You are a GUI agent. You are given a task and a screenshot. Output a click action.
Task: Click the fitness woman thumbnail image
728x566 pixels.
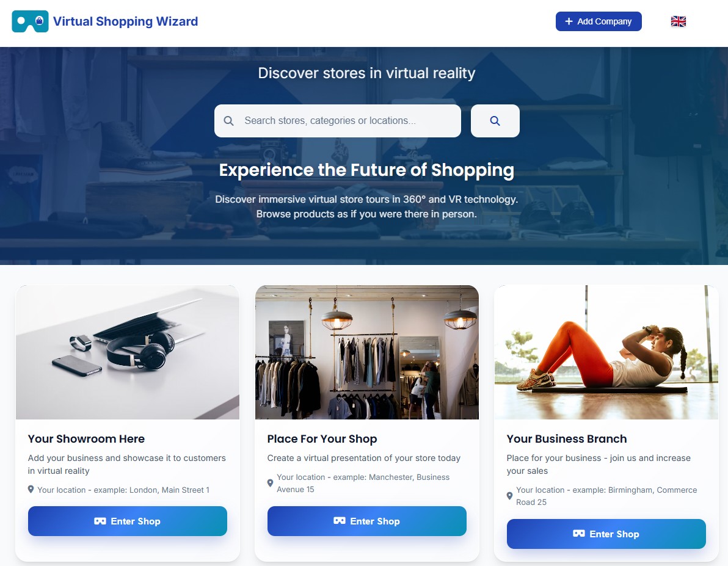tap(606, 352)
